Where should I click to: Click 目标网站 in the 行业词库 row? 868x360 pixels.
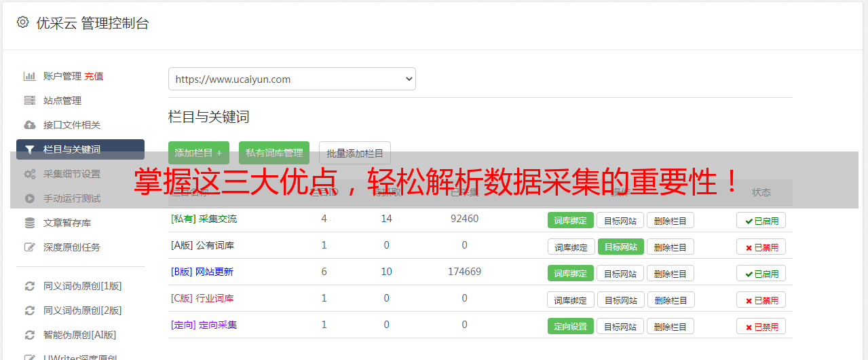[621, 300]
